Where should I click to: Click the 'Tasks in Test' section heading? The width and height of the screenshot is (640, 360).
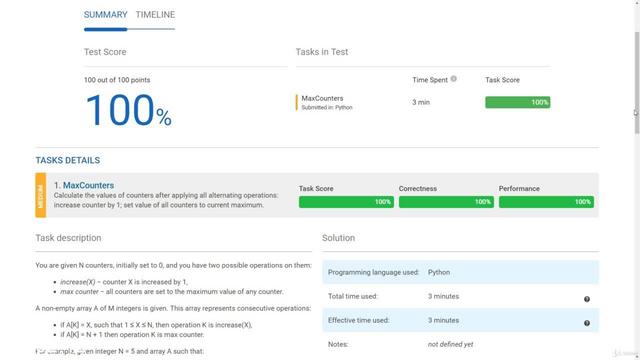(322, 52)
